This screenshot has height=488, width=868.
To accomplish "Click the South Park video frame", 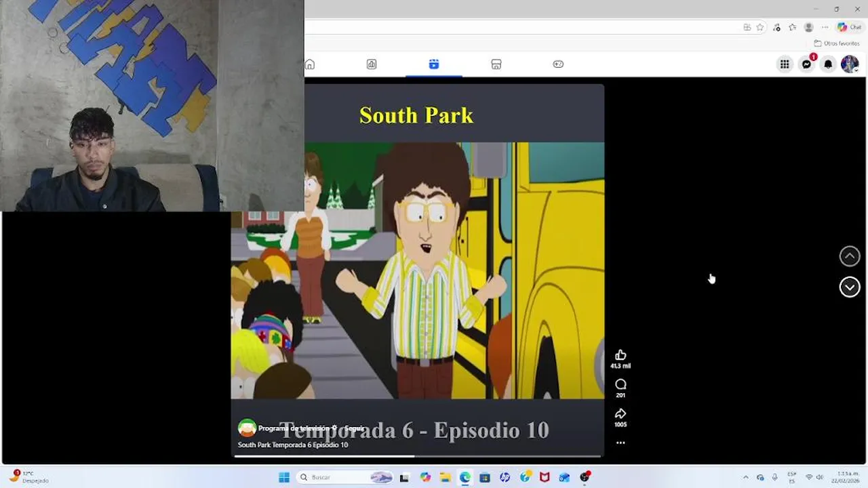I will click(x=418, y=270).
